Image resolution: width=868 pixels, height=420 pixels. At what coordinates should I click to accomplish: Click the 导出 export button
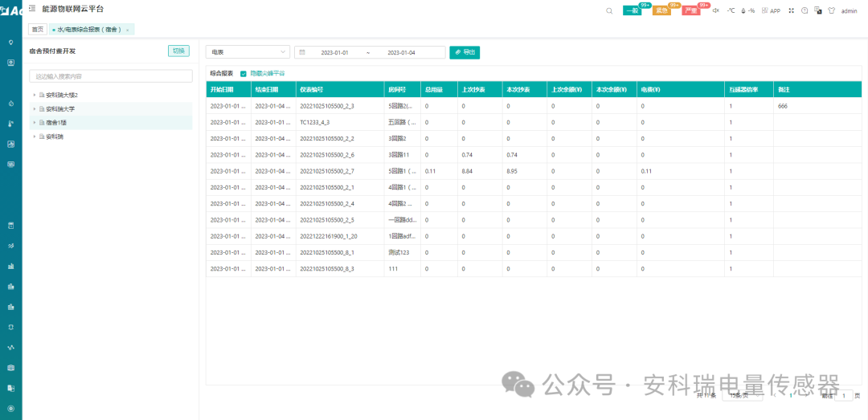(x=465, y=52)
